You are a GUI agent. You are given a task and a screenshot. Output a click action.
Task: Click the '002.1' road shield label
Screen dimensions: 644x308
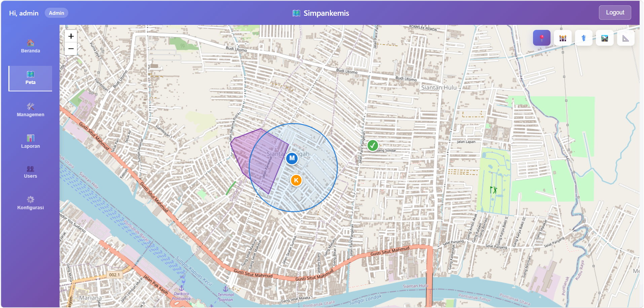pyautogui.click(x=114, y=275)
